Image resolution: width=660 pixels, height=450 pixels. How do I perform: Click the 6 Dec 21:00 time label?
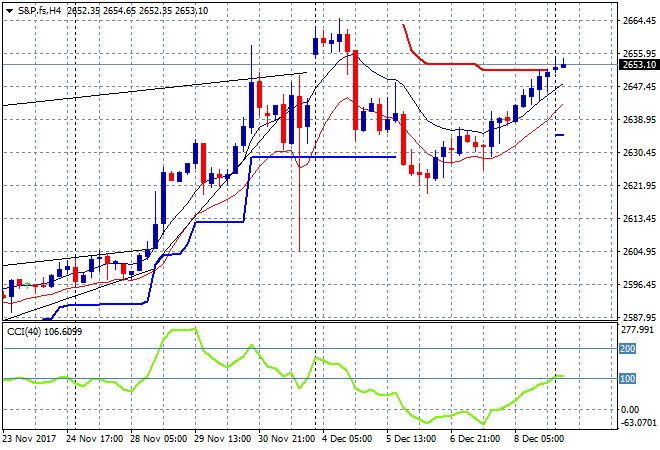click(475, 439)
